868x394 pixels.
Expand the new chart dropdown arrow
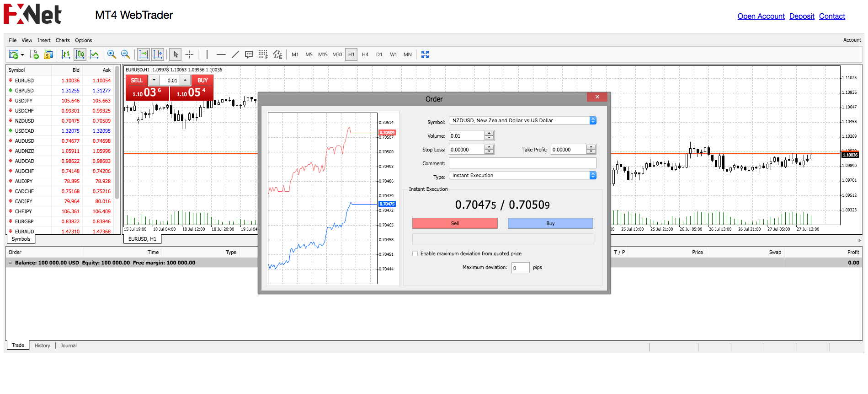coord(22,55)
